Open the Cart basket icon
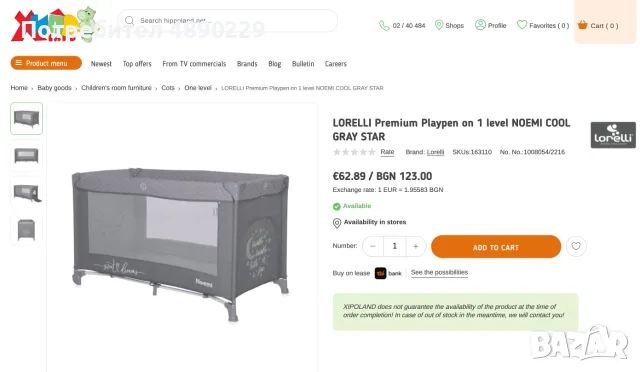640x372 pixels. pos(582,25)
